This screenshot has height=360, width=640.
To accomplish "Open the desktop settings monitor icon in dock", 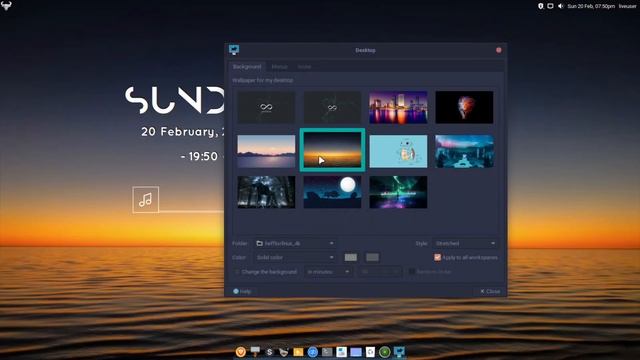I will [x=399, y=352].
